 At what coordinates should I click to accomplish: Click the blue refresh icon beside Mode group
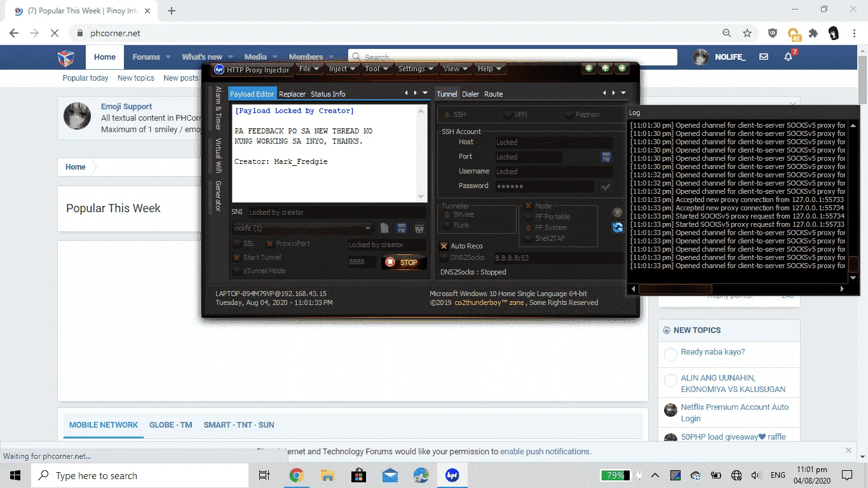[617, 227]
